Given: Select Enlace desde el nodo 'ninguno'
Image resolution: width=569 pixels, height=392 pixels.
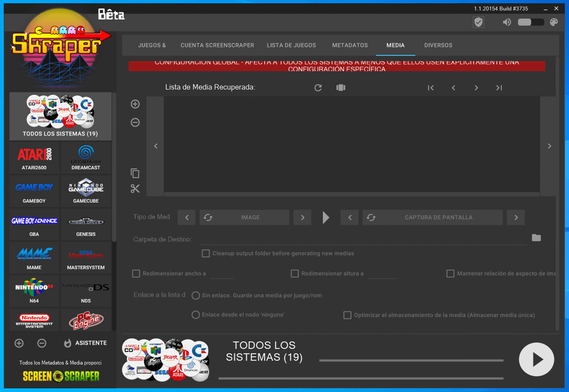Looking at the screenshot, I should [x=196, y=315].
